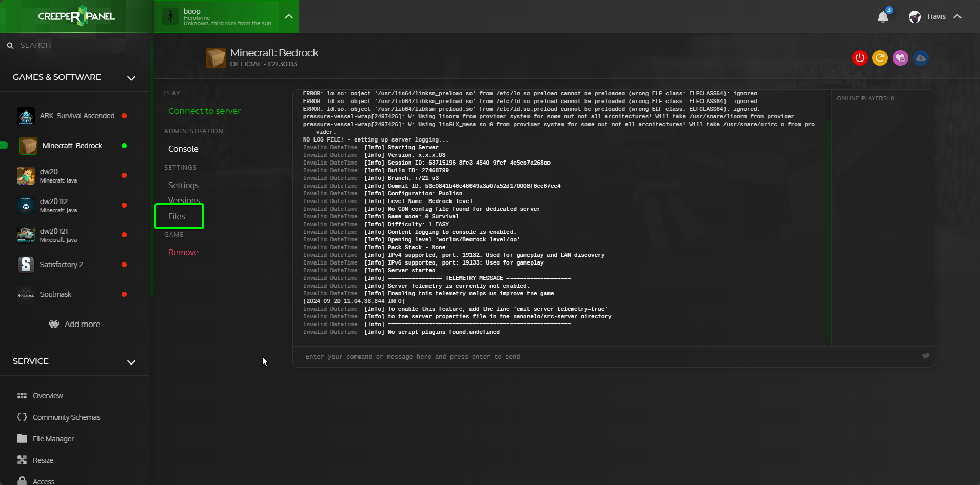The image size is (980, 485).
Task: Click OFFICIAL - 1.21.30.03 version text
Action: point(263,64)
